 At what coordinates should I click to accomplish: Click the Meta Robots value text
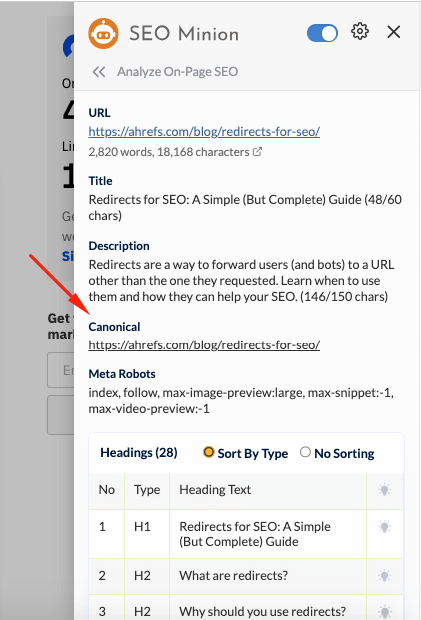click(x=241, y=401)
